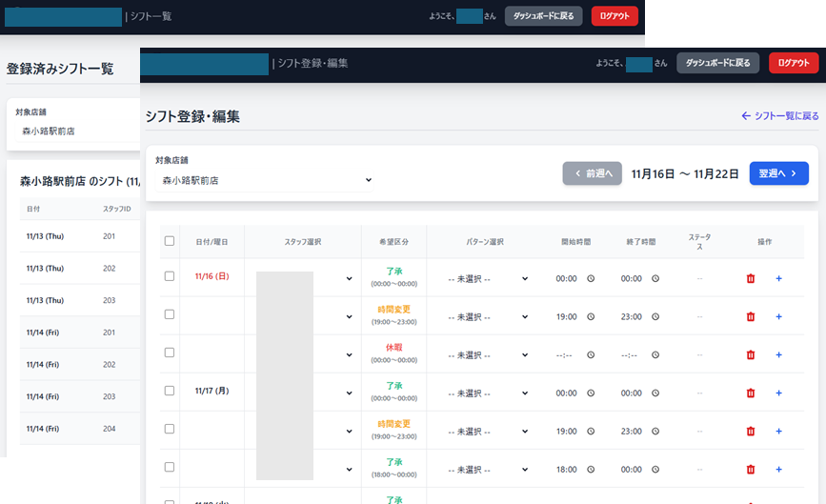Image resolution: width=826 pixels, height=504 pixels.
Task: Tick the checkbox on the 休暇 row
Action: click(170, 353)
